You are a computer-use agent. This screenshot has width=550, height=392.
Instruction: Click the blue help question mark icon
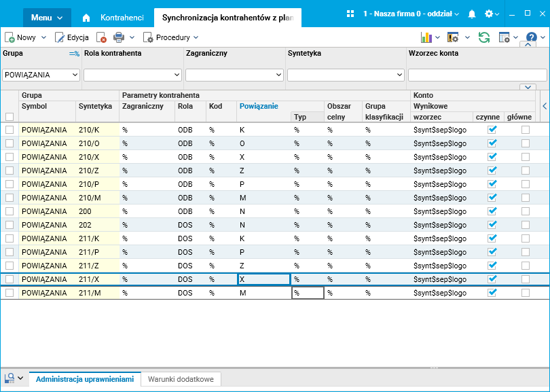point(532,38)
